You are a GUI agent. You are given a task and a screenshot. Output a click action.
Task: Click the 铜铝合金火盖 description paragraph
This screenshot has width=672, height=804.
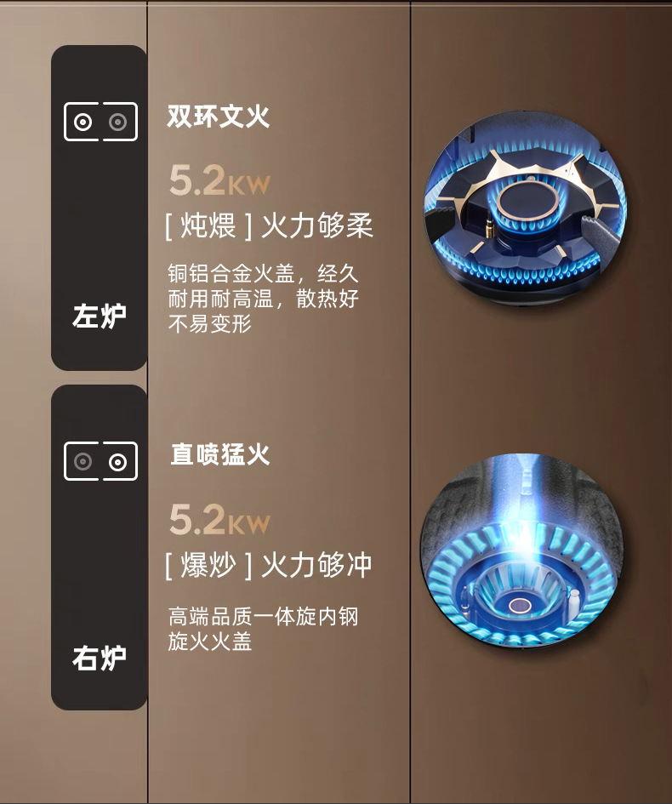263,298
